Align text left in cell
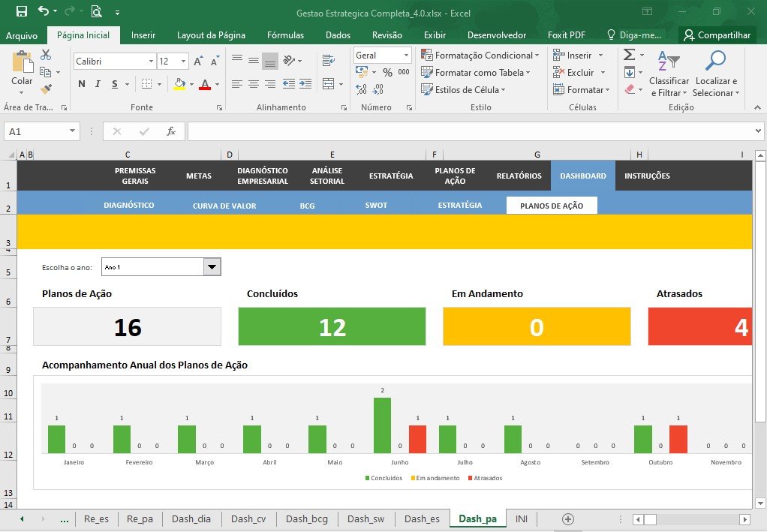Viewport: 767px width, 532px height. coord(236,83)
